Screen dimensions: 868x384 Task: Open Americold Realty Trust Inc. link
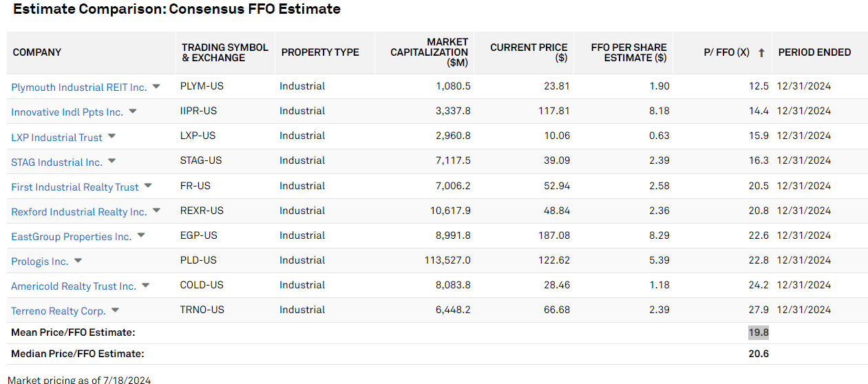(74, 286)
